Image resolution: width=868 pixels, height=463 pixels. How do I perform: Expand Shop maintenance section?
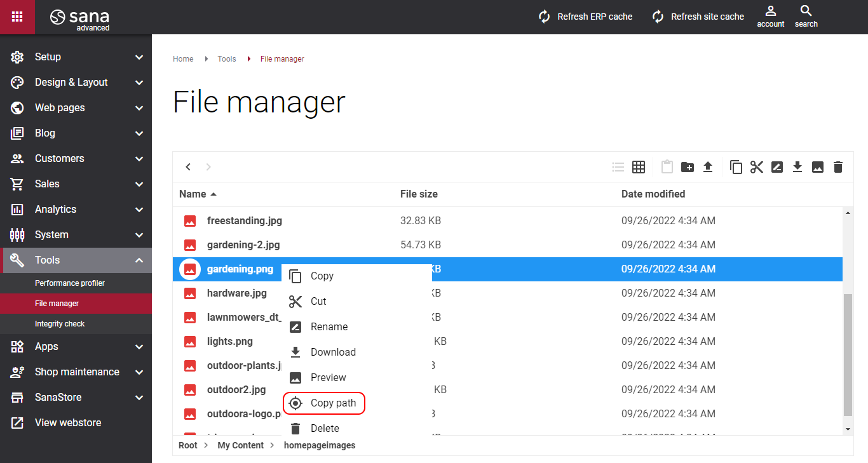tap(76, 372)
